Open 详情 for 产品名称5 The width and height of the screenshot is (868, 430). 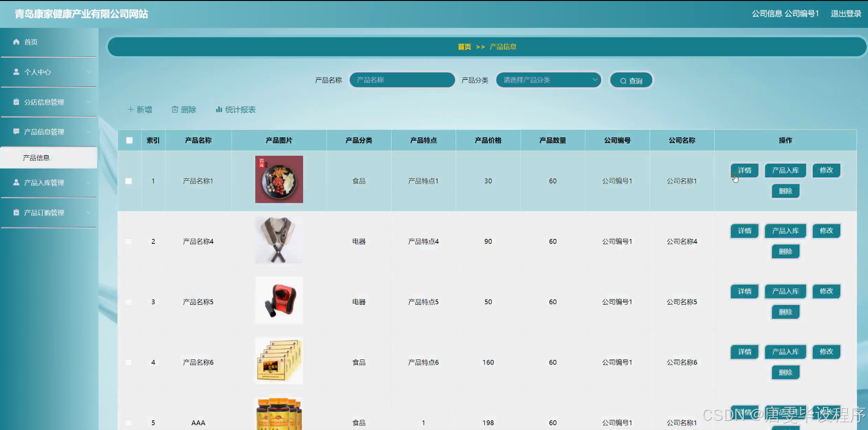(745, 291)
